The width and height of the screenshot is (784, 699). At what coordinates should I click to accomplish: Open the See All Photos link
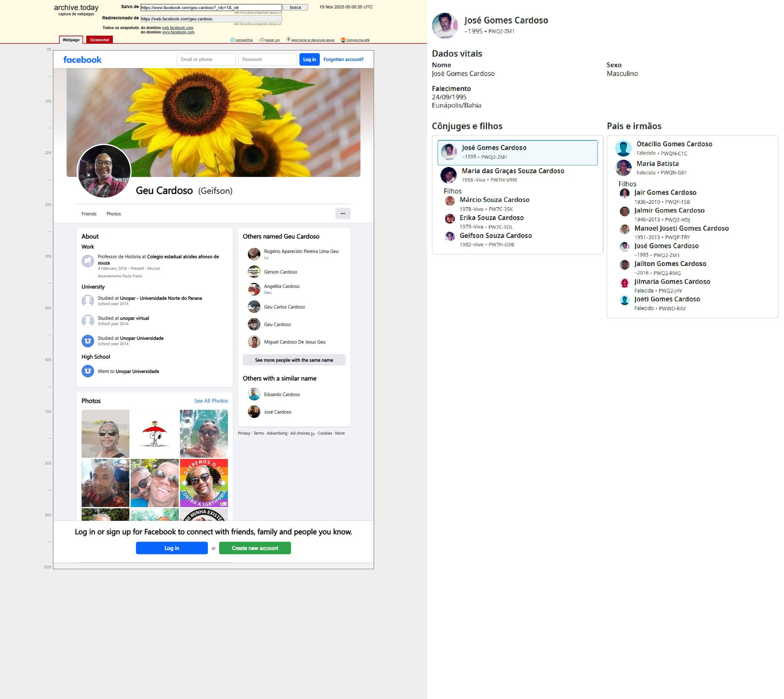click(x=211, y=400)
